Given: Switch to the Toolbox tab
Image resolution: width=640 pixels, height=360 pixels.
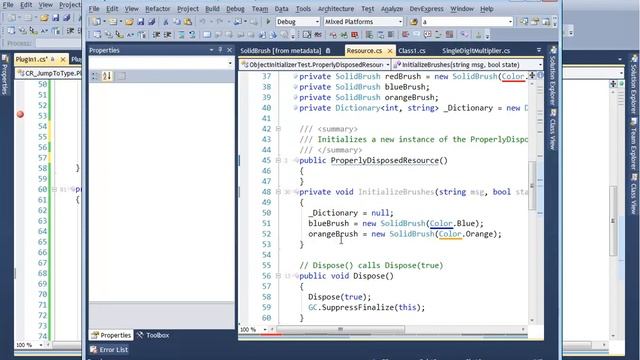Looking at the screenshot, I should [x=153, y=335].
